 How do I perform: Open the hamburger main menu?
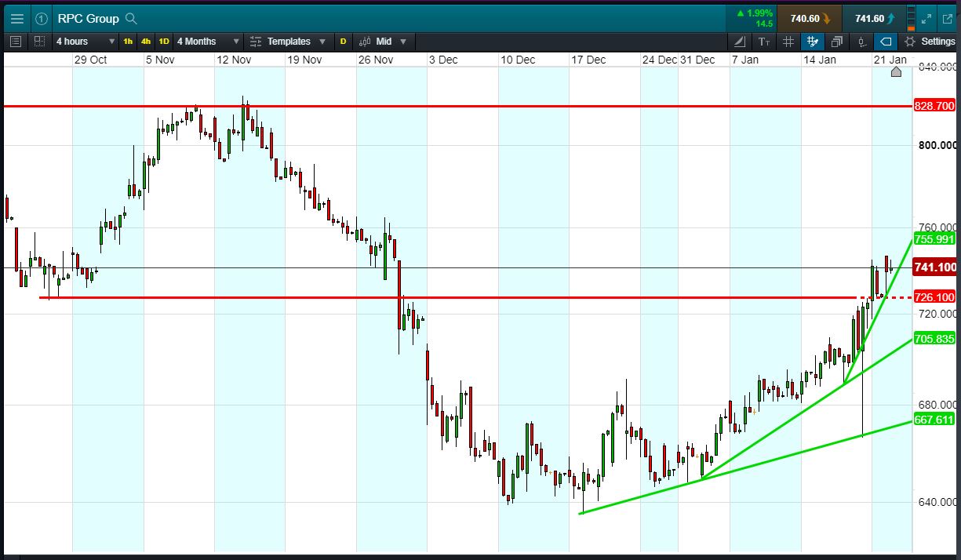pos(16,18)
